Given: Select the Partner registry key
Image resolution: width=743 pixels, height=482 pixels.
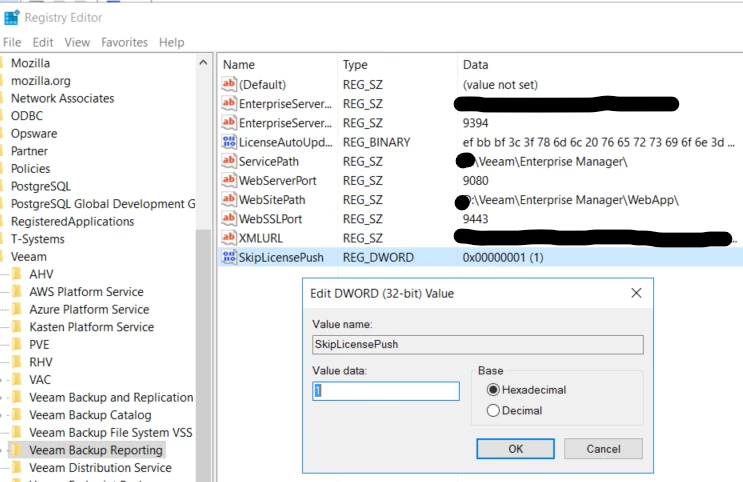Looking at the screenshot, I should [x=29, y=151].
